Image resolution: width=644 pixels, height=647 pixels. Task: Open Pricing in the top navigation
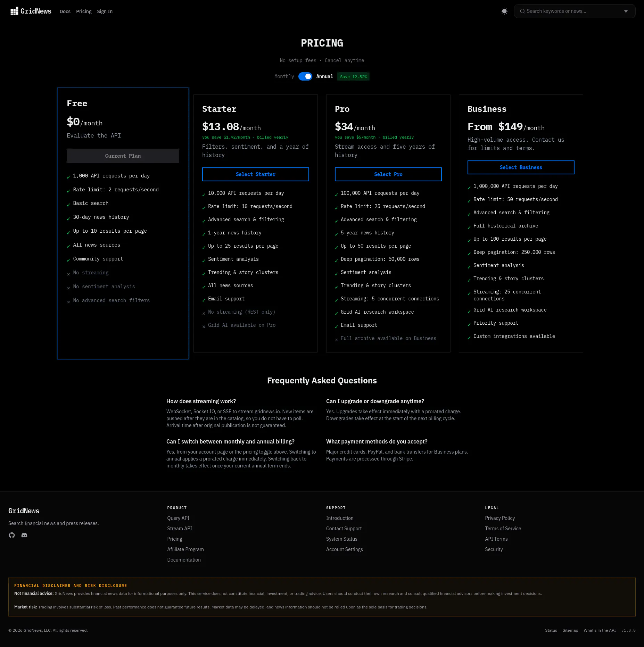click(x=84, y=11)
